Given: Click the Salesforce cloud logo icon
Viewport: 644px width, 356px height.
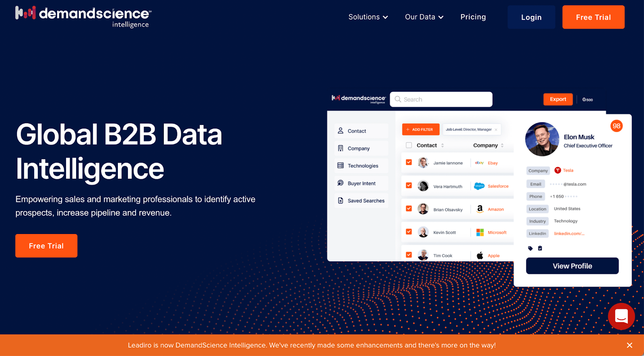Looking at the screenshot, I should pos(479,186).
